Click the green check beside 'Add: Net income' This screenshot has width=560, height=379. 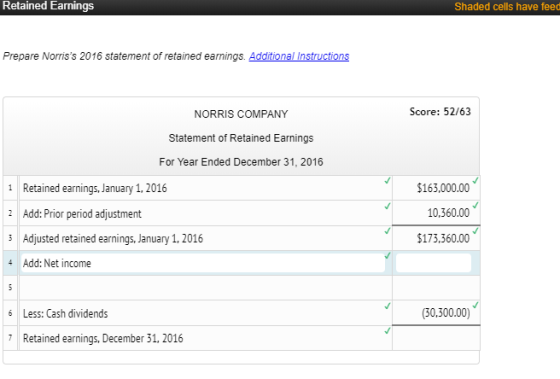pos(388,256)
